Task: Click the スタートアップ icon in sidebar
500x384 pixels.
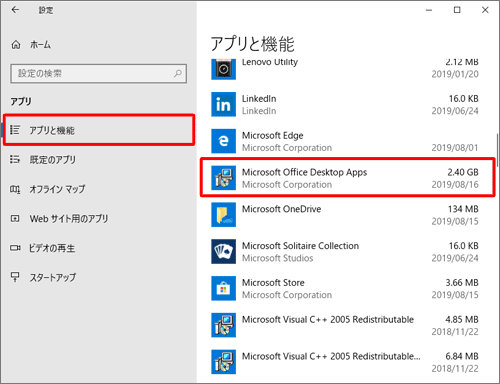Action: 15,277
